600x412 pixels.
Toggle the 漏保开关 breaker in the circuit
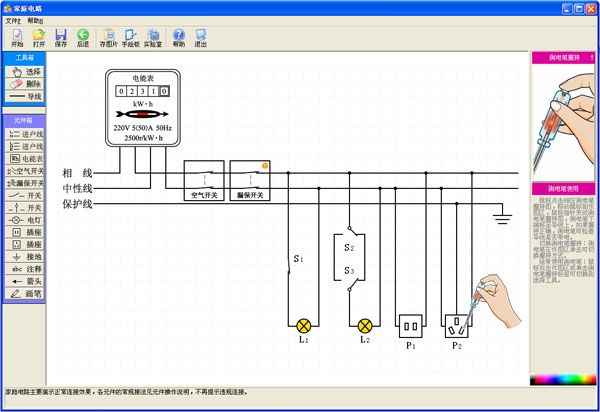pyautogui.click(x=250, y=181)
